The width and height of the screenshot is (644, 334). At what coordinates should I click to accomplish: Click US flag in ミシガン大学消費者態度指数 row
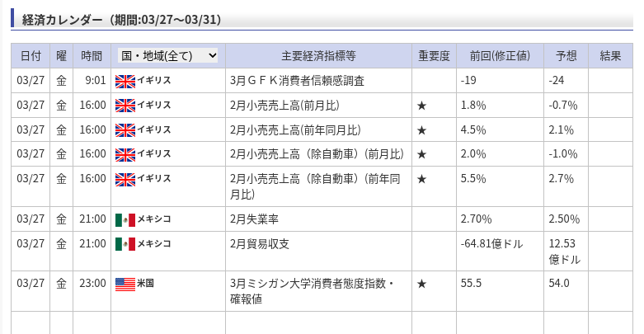pyautogui.click(x=125, y=284)
